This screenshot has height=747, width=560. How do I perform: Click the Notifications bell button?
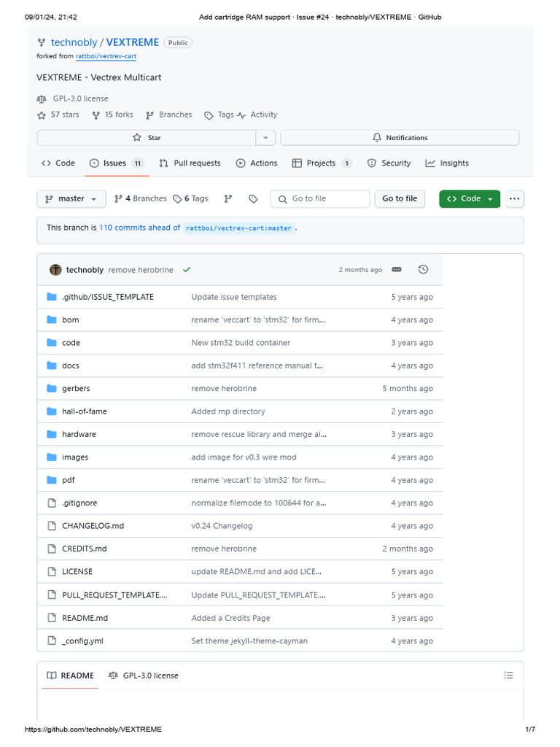(400, 138)
